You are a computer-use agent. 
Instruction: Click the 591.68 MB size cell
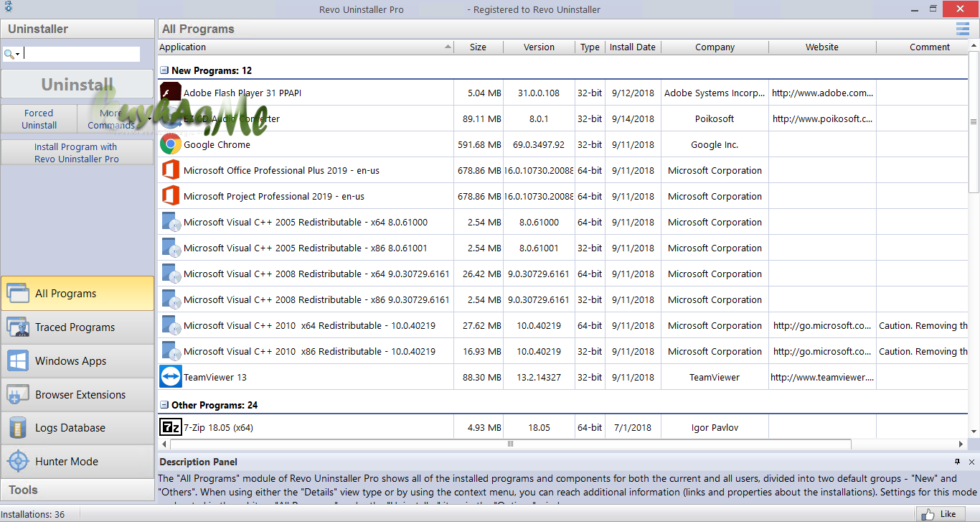point(479,144)
